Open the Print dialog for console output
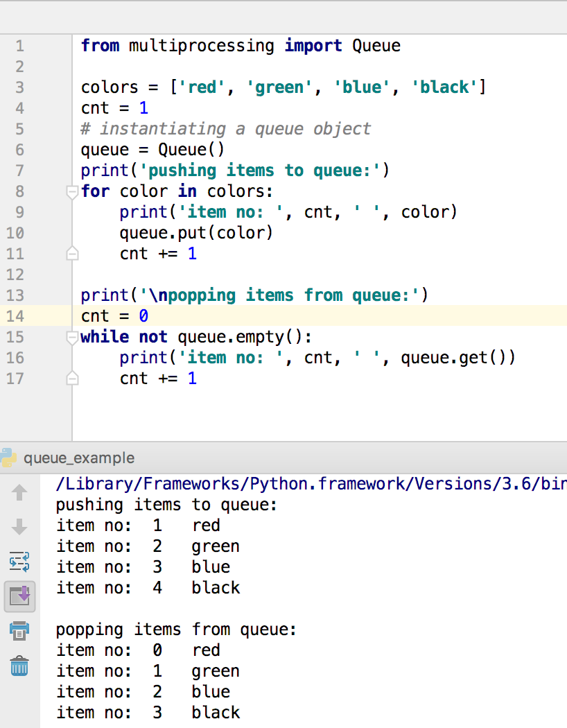The image size is (567, 728). pyautogui.click(x=19, y=631)
